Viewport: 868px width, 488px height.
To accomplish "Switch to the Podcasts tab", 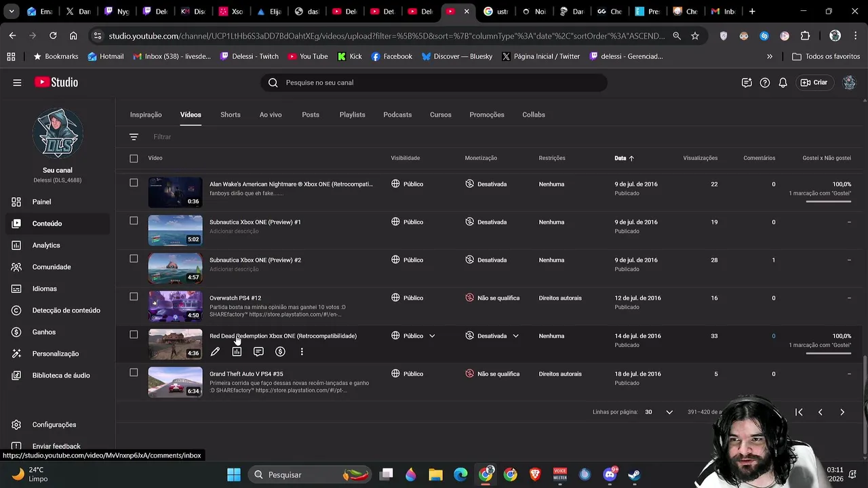I will (397, 115).
